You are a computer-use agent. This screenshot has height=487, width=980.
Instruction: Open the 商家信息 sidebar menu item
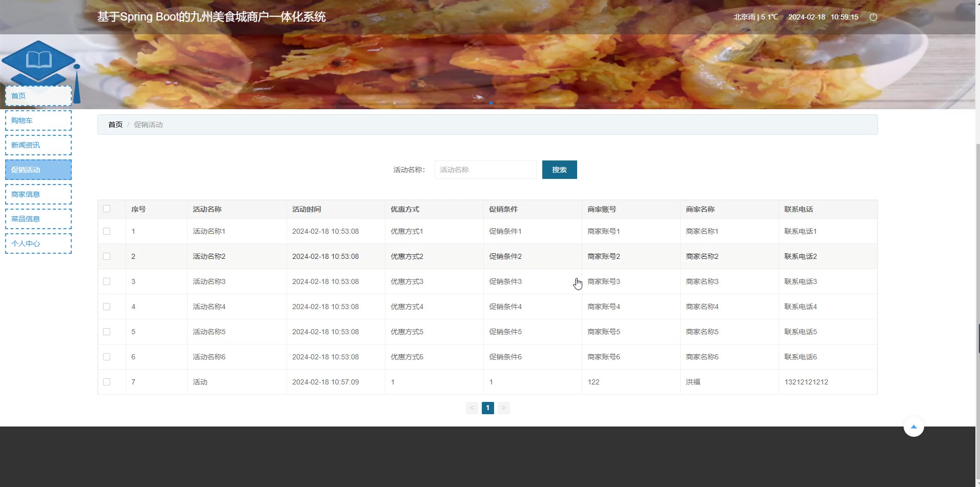click(x=38, y=194)
